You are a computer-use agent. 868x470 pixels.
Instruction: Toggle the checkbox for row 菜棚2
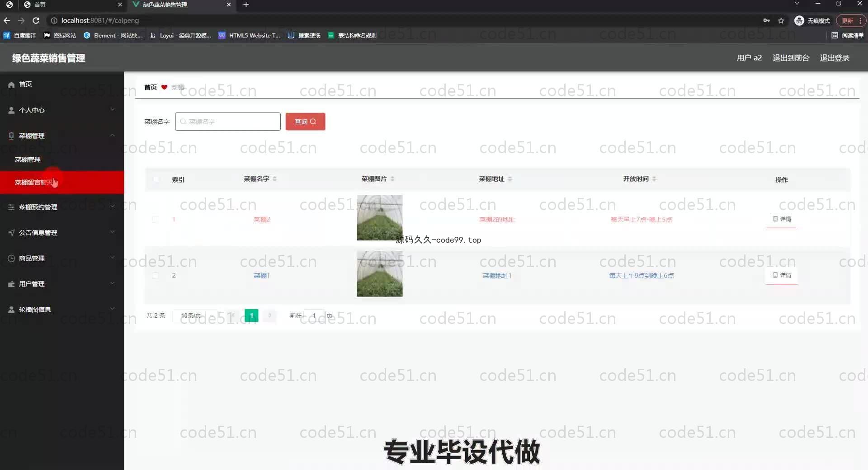(155, 219)
